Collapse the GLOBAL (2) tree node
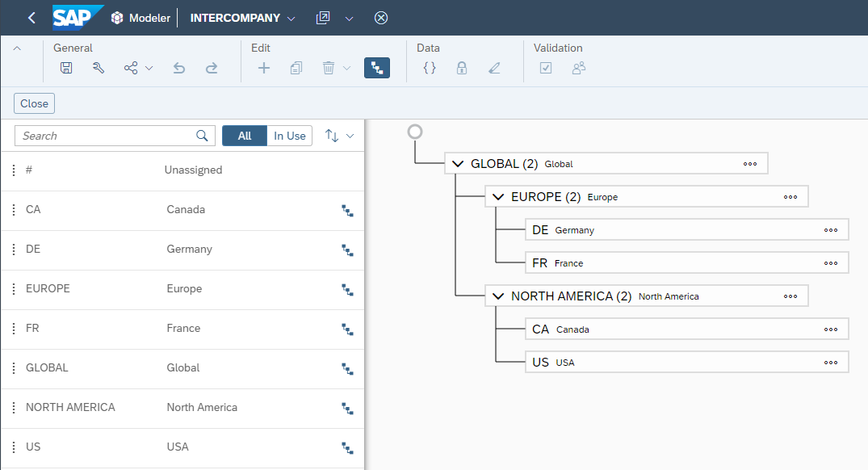 click(458, 164)
